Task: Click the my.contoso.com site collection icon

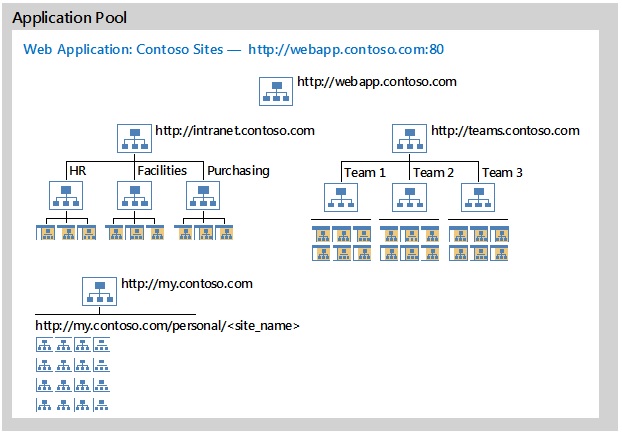Action: 100,292
